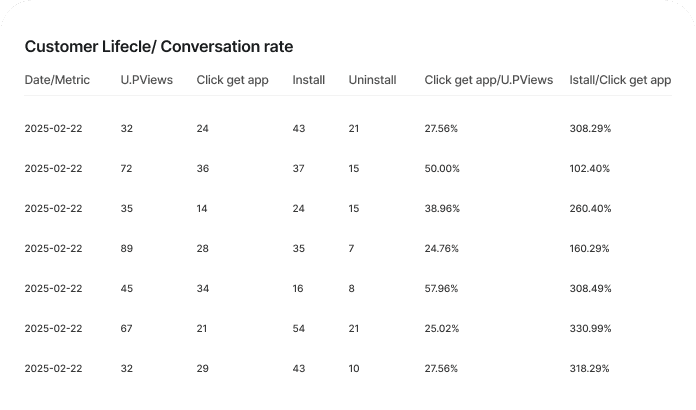The image size is (696, 410).
Task: Click the 50.00% rate cell
Action: pyautogui.click(x=442, y=169)
